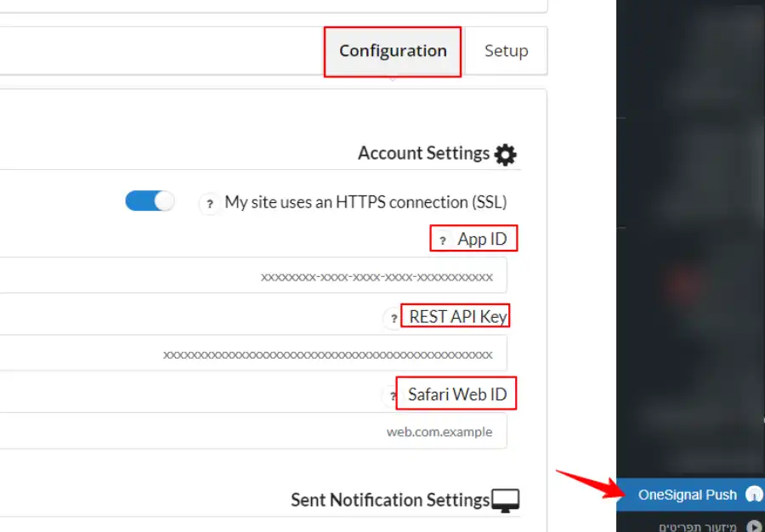The height and width of the screenshot is (532, 765).
Task: Open the Setup tab
Action: point(506,51)
